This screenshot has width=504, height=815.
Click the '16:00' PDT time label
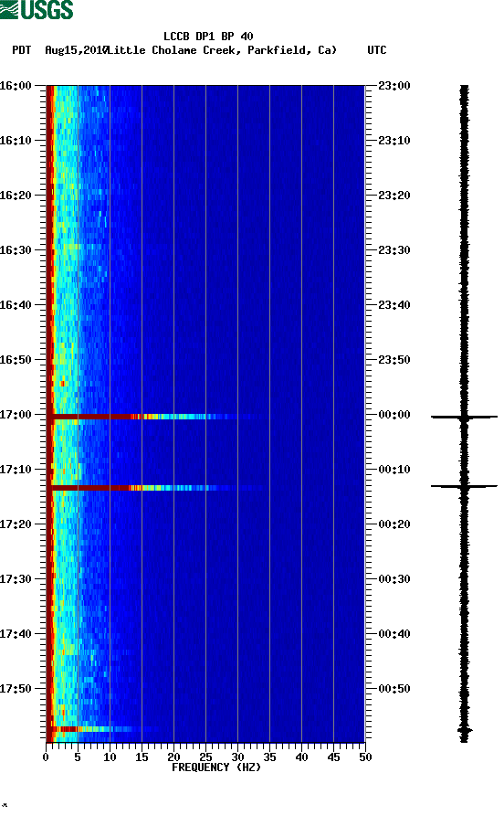pos(16,86)
